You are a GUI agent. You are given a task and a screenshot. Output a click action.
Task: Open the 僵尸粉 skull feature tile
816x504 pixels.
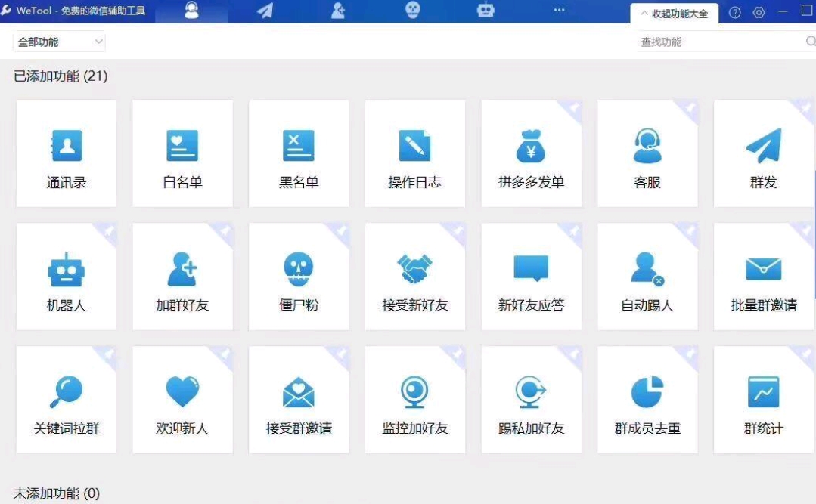299,277
